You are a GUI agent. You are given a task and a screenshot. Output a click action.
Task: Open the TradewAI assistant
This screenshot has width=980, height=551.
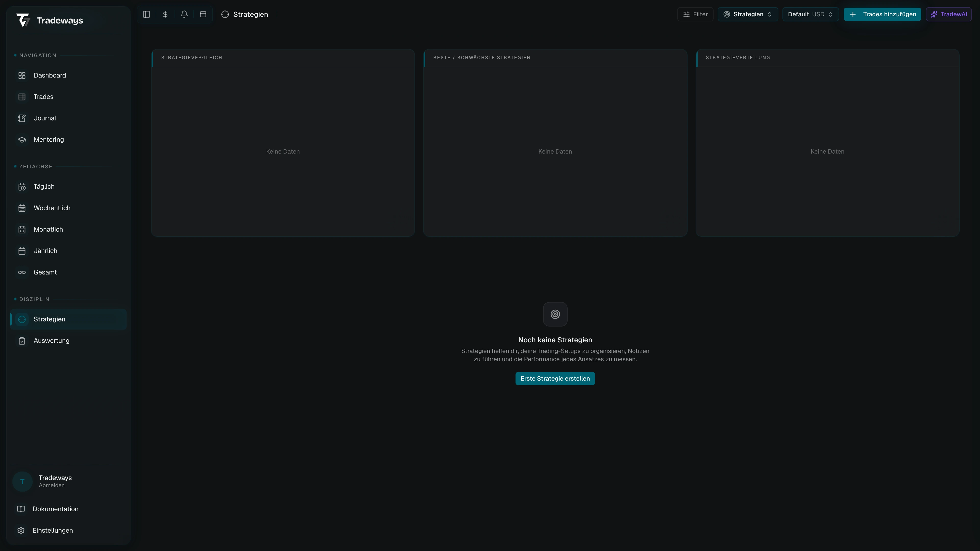(948, 14)
